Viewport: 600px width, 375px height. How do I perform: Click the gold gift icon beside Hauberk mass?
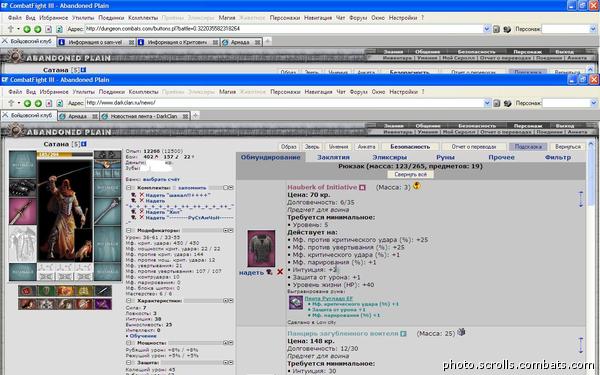coord(417,186)
